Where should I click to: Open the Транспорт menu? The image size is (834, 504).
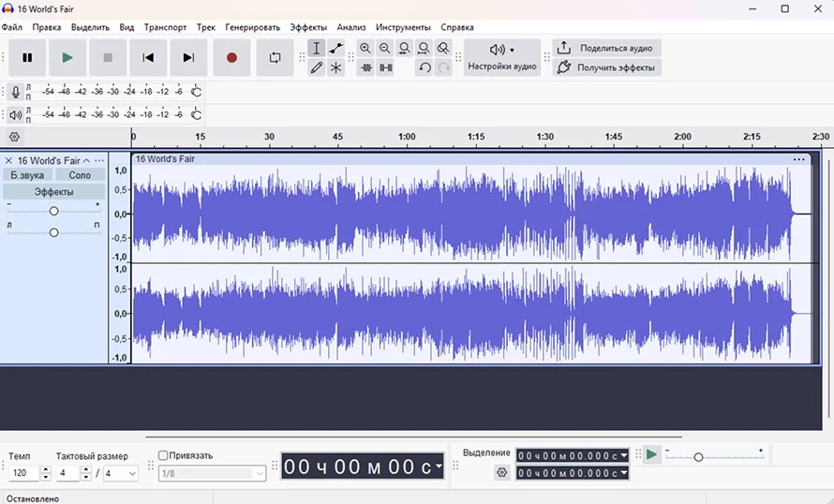click(x=166, y=27)
